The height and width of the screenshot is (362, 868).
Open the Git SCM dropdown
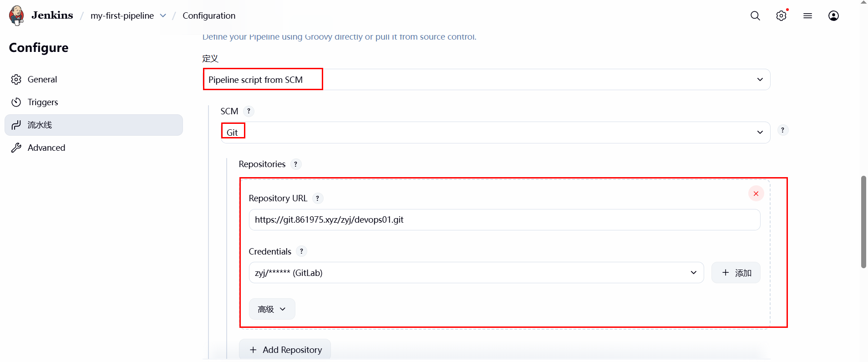(x=495, y=133)
